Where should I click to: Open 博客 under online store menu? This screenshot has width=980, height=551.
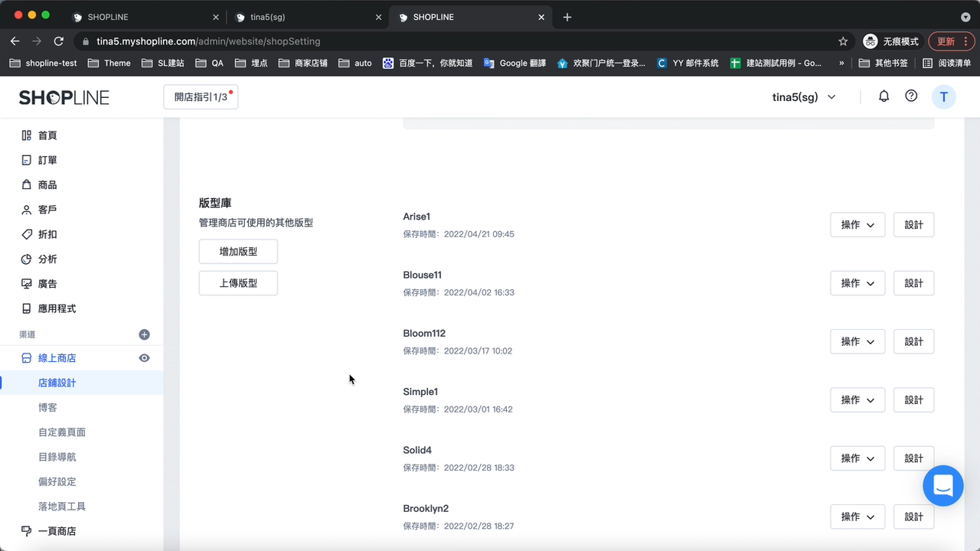(47, 408)
